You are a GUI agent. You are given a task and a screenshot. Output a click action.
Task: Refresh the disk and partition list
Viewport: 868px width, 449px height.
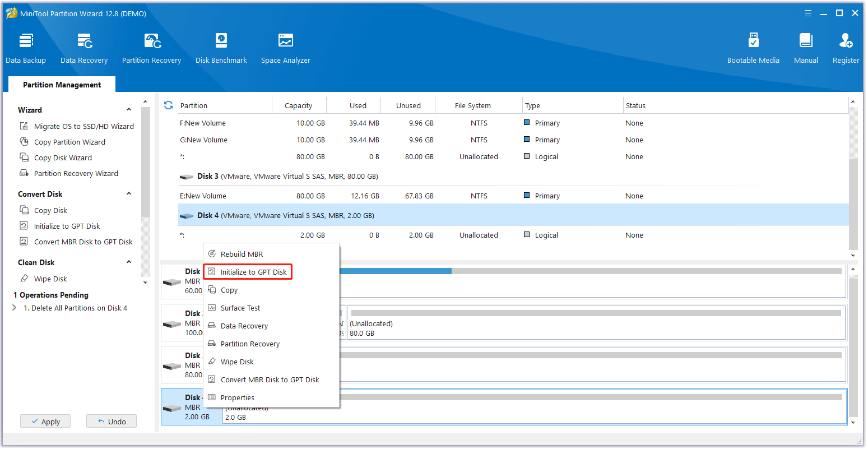tap(168, 105)
